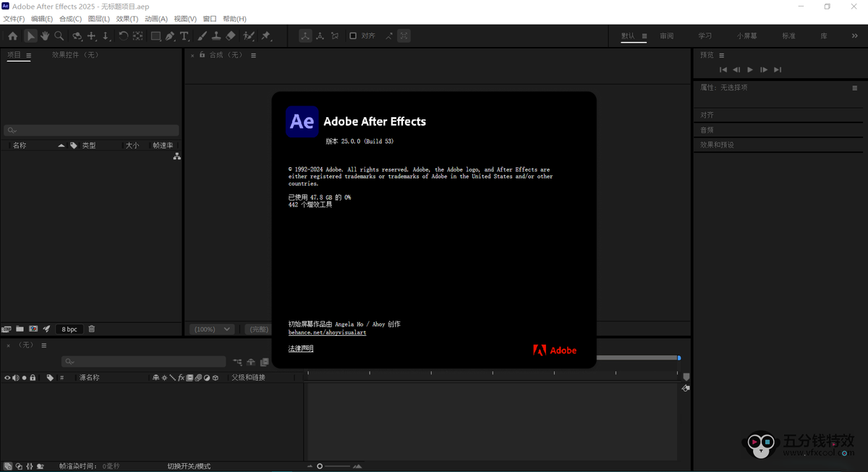Screen dimensions: 868x472
Task: Create a new folder in Project panel
Action: (x=20, y=329)
